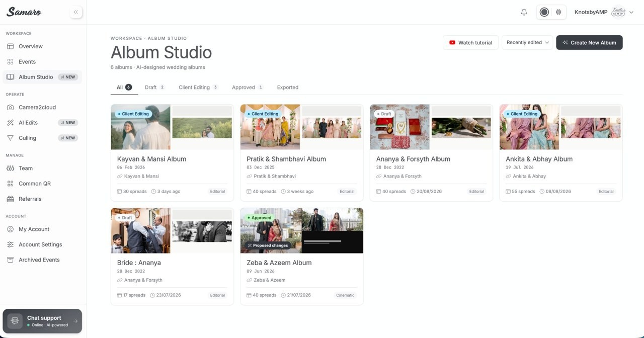Click the 3 days ago timestamp
Screen dimensions: 644x338
click(166, 192)
